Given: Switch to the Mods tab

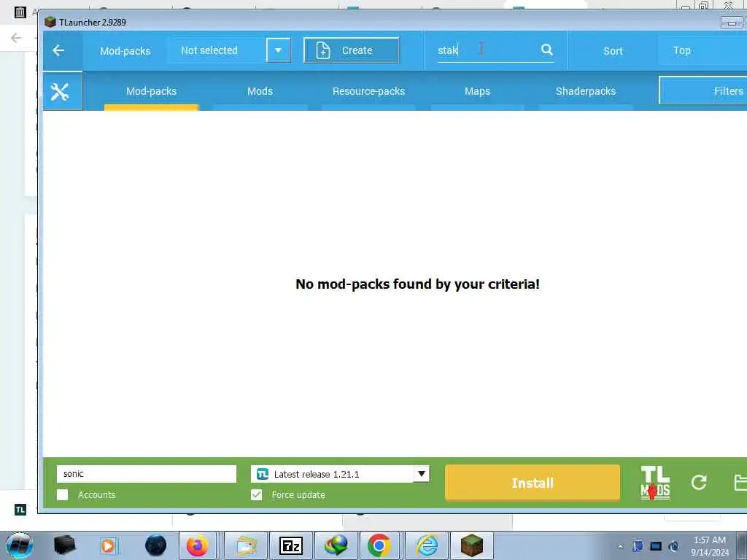Looking at the screenshot, I should tap(260, 91).
